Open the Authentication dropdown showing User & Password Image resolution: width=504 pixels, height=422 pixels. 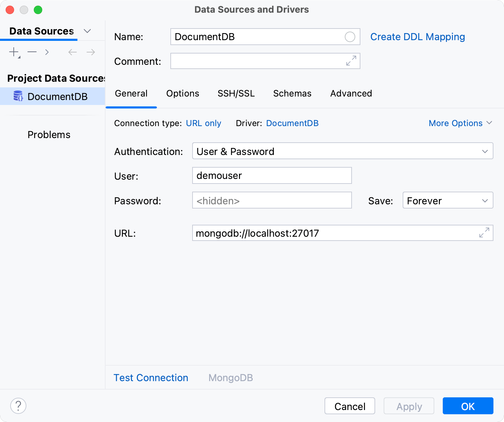click(342, 151)
